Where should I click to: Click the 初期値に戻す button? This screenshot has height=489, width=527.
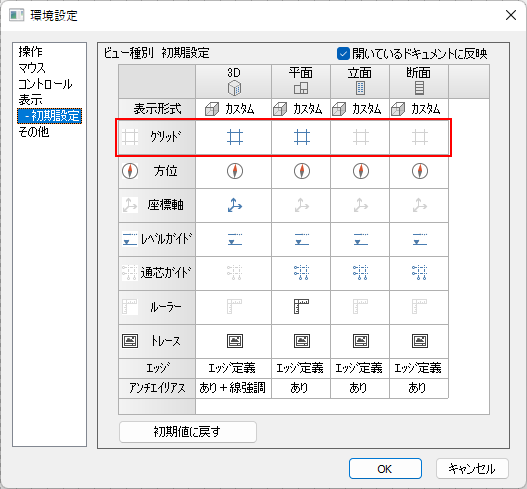pos(188,432)
